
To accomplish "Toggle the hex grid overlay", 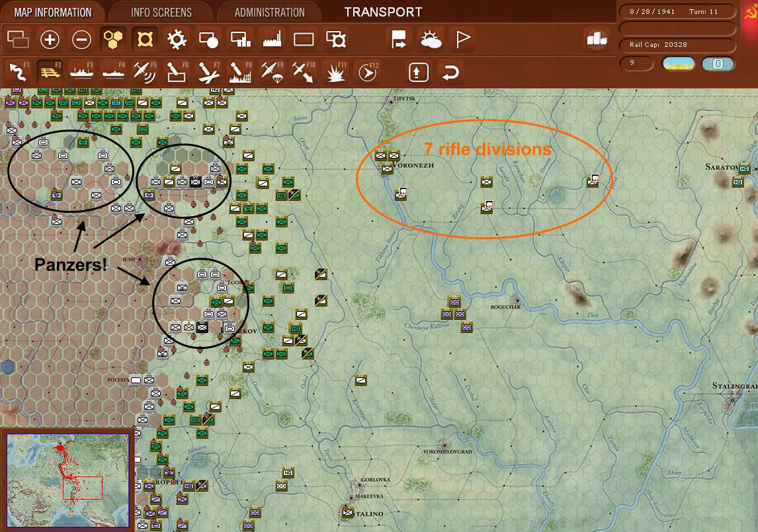I will 112,39.
